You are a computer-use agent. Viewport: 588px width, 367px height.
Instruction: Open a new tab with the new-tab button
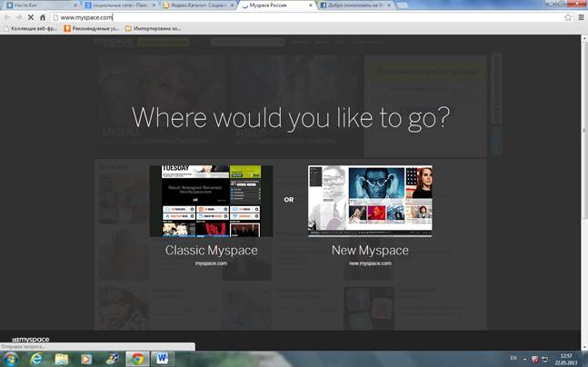[402, 5]
